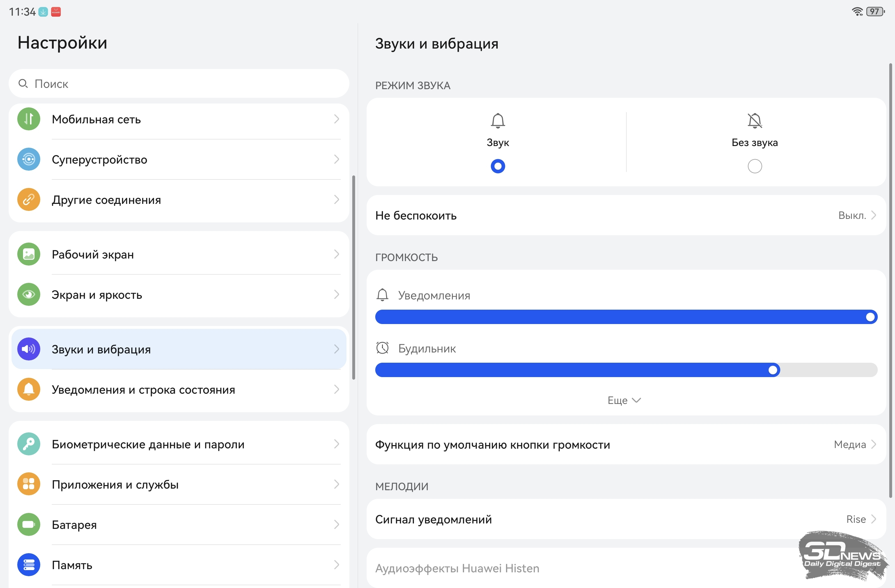Click the blue Память storage icon

tap(28, 565)
